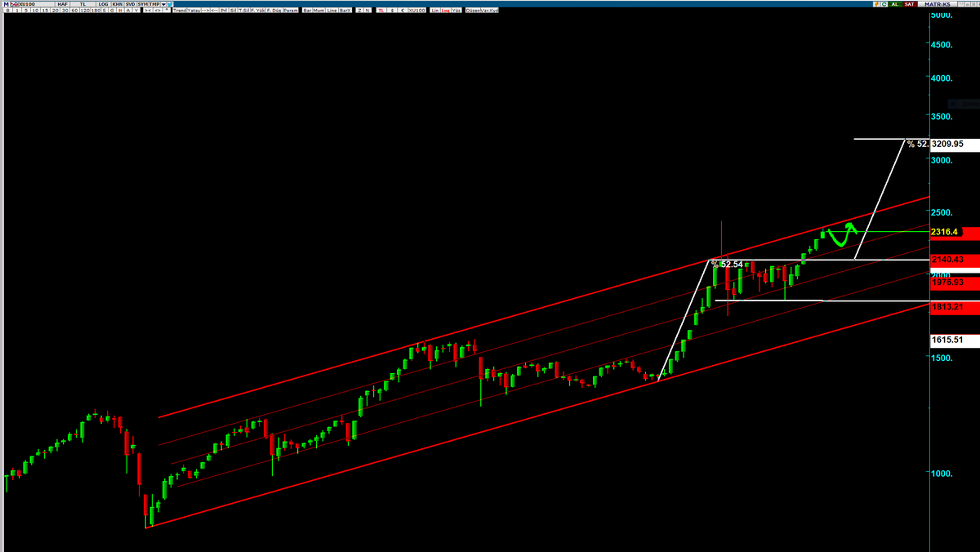Click the SYM button
The image size is (980, 552).
pyautogui.click(x=143, y=4)
